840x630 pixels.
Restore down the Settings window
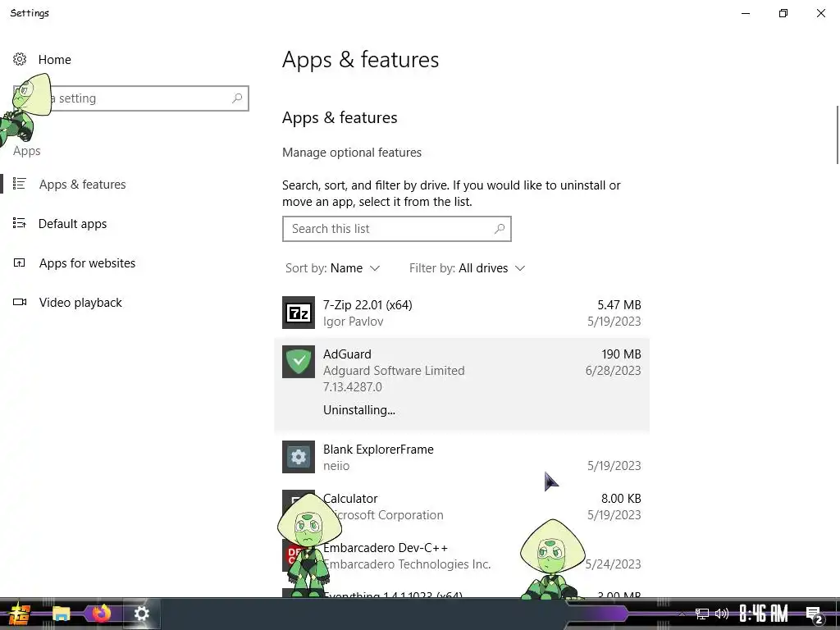[783, 13]
